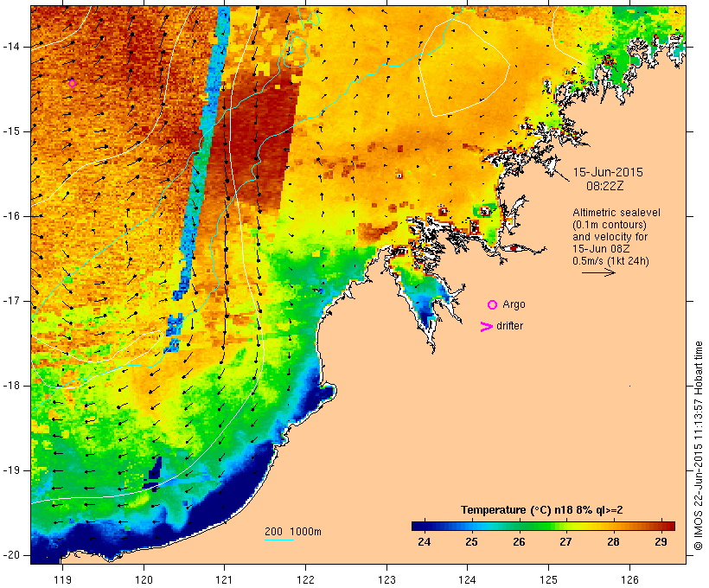This screenshot has width=709, height=588.
Task: Click the longitude axis label '120'
Action: coord(144,579)
